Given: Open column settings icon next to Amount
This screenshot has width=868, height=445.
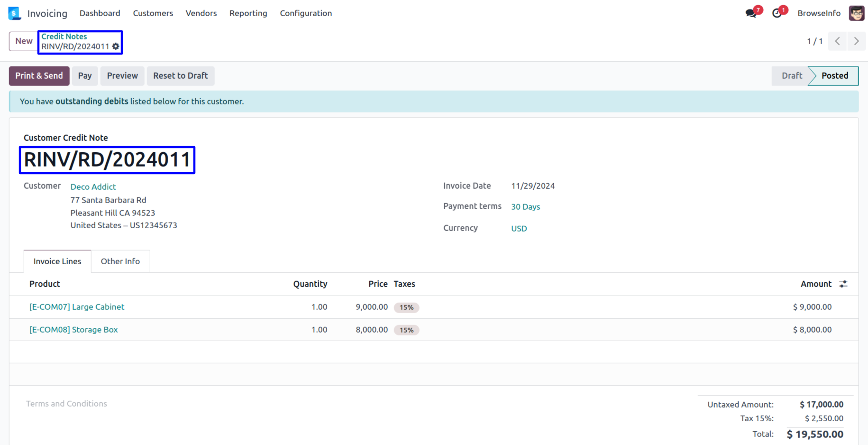Looking at the screenshot, I should [x=843, y=284].
